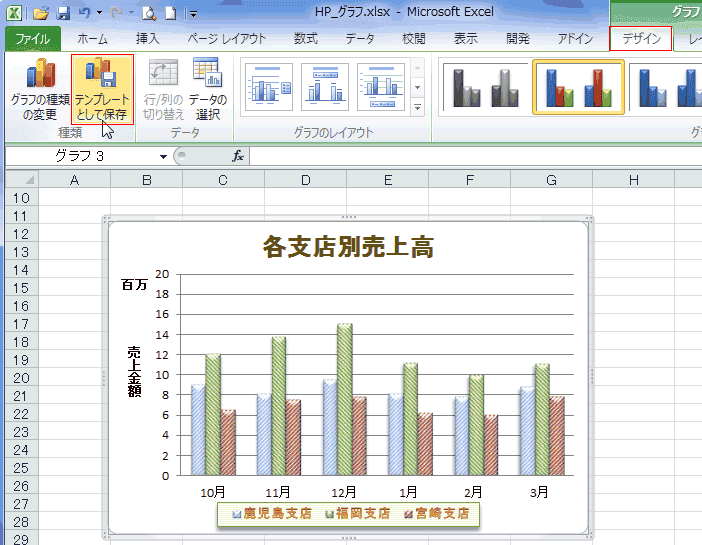Click the fx insert function button
This screenshot has height=545, width=702.
238,156
